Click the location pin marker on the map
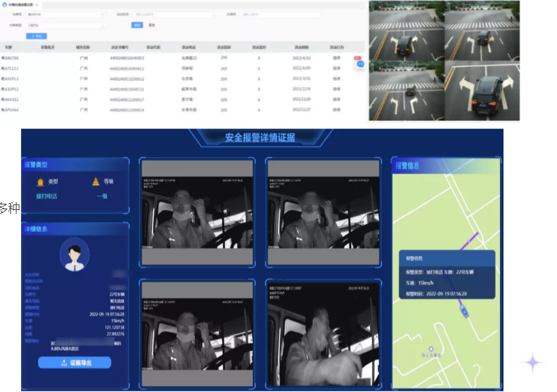The image size is (557, 392). tap(431, 349)
